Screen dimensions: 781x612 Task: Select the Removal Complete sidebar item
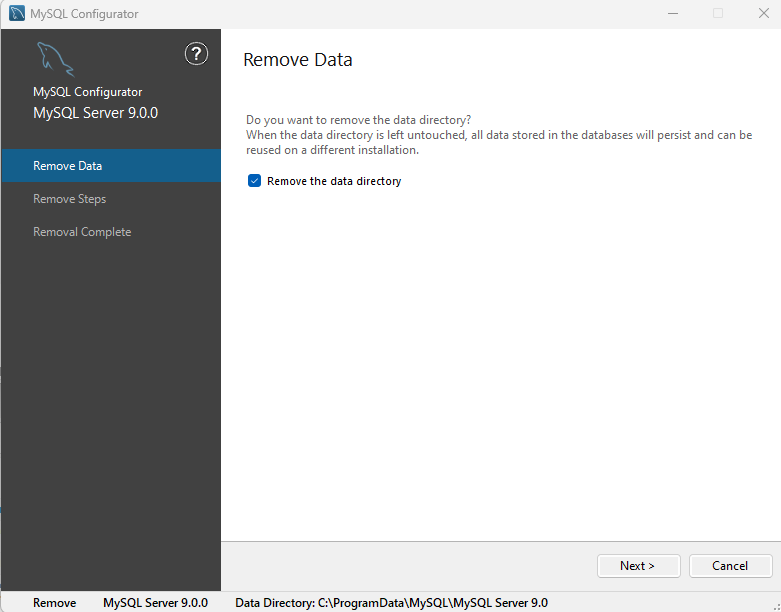pos(111,232)
